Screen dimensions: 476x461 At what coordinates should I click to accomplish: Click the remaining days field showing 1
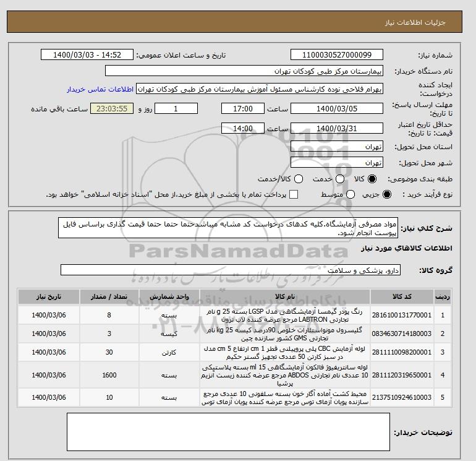click(x=176, y=108)
